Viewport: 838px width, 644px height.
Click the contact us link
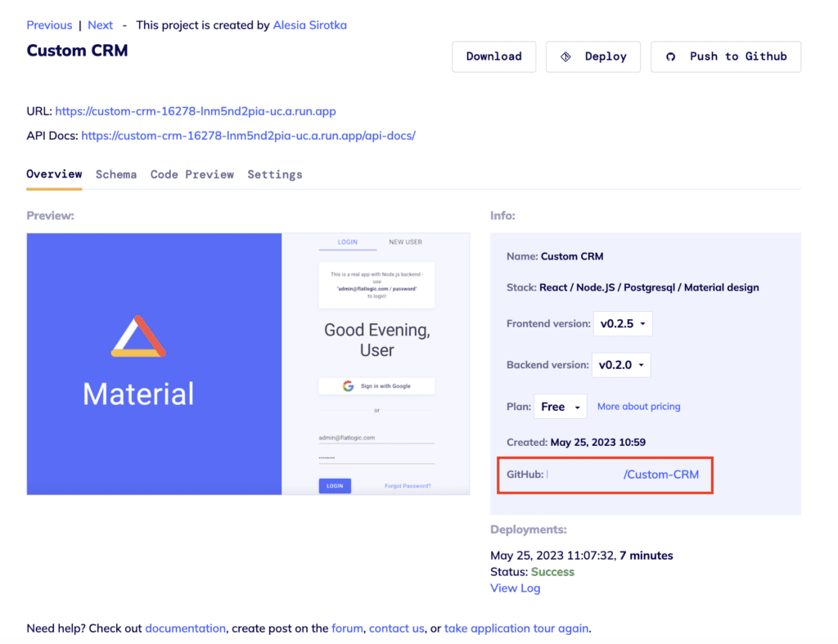click(x=397, y=628)
